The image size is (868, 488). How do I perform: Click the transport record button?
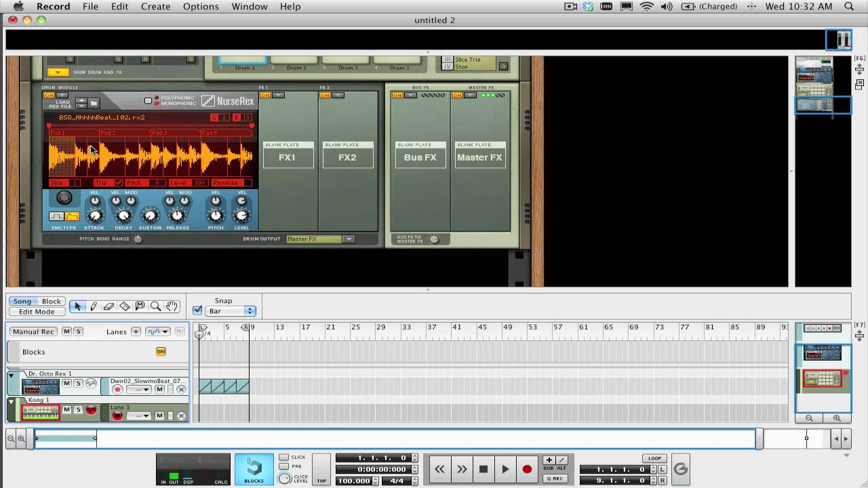(x=527, y=469)
